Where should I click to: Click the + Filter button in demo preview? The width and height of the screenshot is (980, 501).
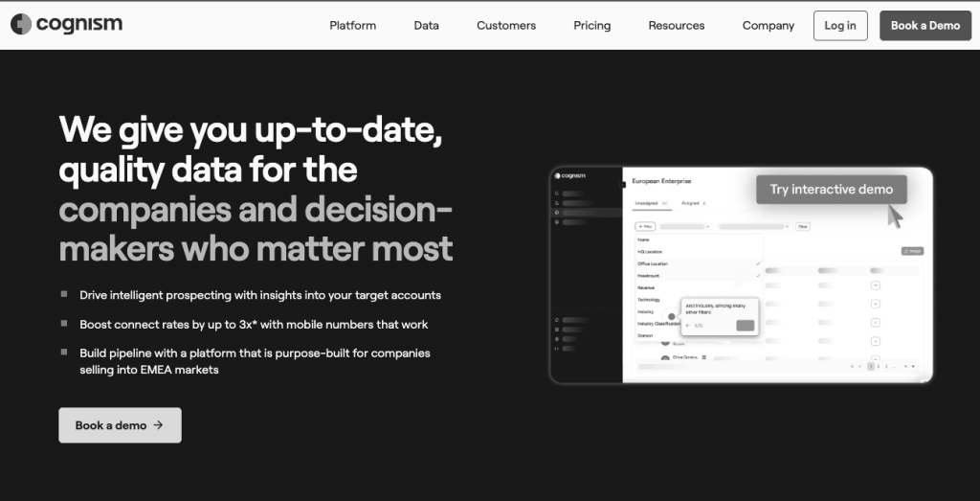click(645, 226)
